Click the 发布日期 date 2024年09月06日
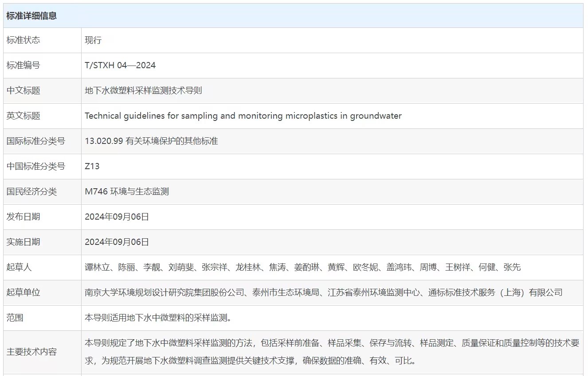This screenshot has width=588, height=376. point(117,217)
